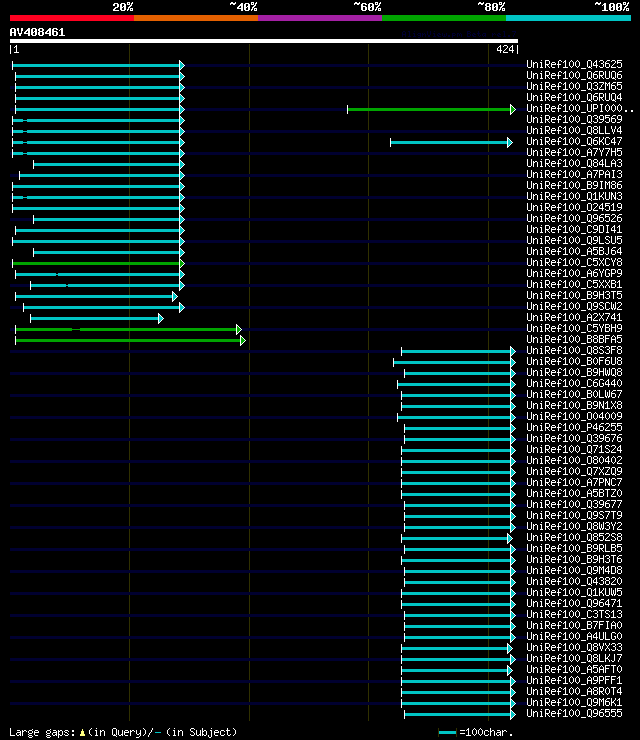Open hit UniRef100_C5XXB1

coord(574,284)
